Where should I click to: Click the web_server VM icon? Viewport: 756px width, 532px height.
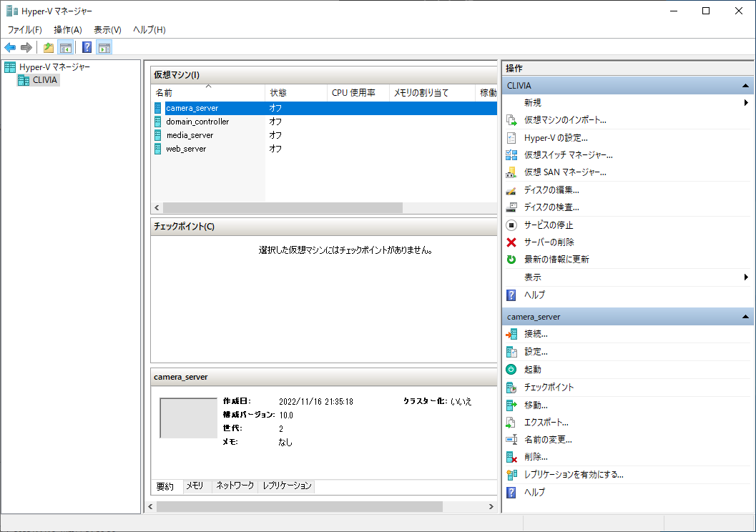click(157, 149)
